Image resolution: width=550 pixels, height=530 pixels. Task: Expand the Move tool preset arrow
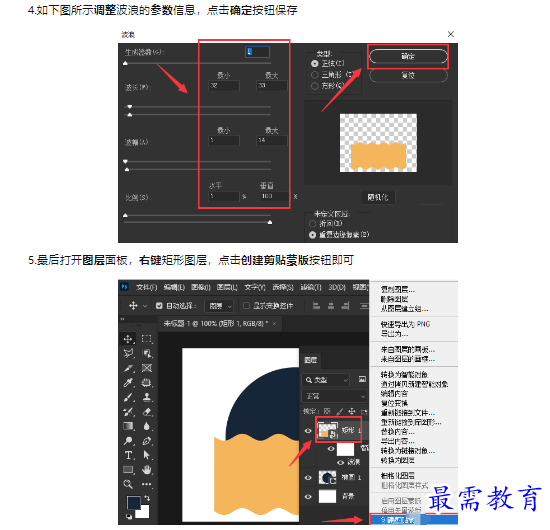pyautogui.click(x=145, y=306)
